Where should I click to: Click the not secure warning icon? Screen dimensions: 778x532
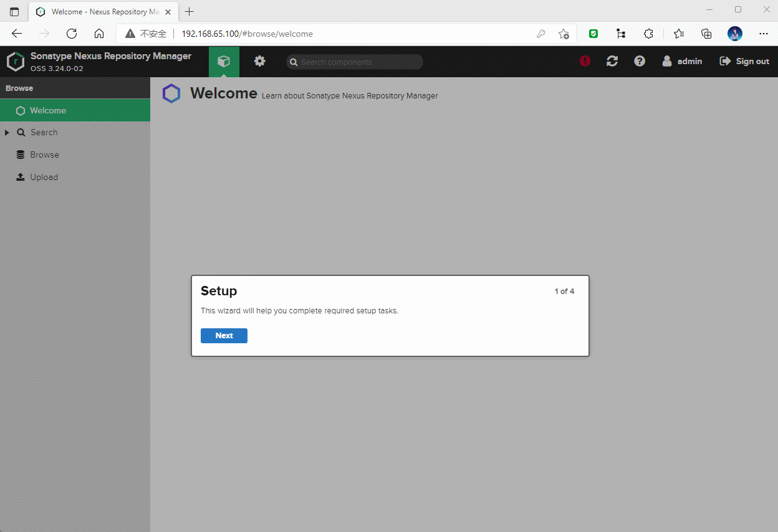click(x=130, y=34)
